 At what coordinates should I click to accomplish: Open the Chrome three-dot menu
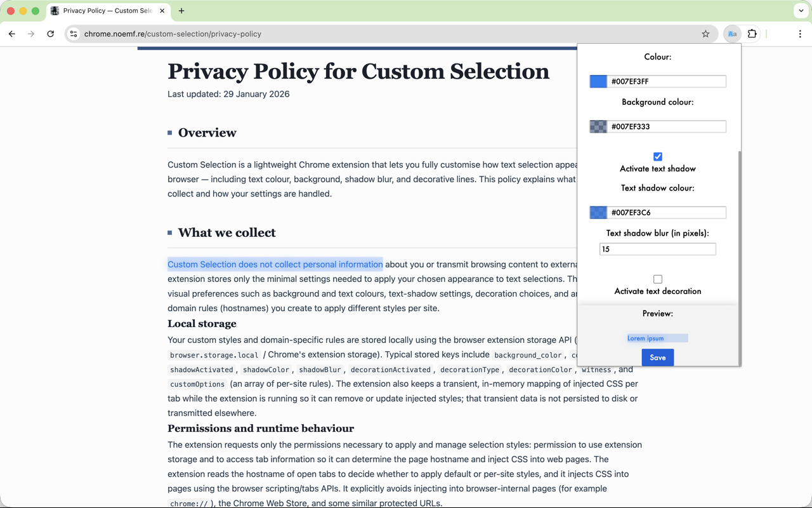click(800, 34)
